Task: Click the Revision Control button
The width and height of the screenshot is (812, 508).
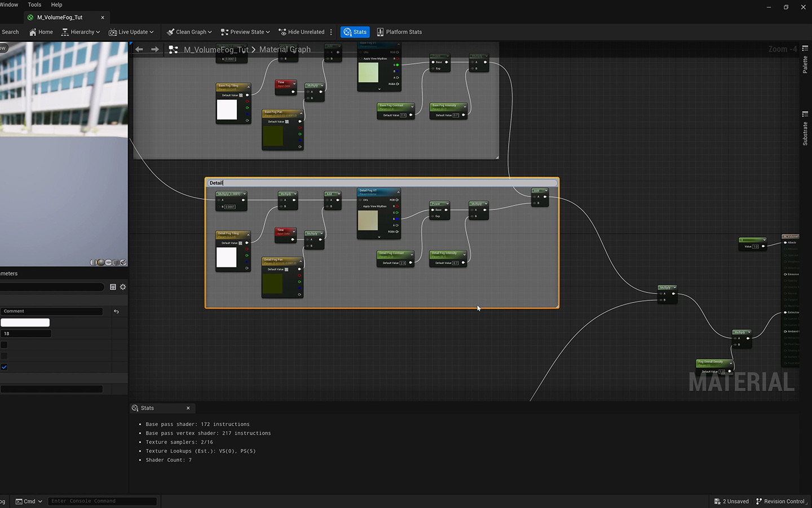Action: pyautogui.click(x=780, y=501)
